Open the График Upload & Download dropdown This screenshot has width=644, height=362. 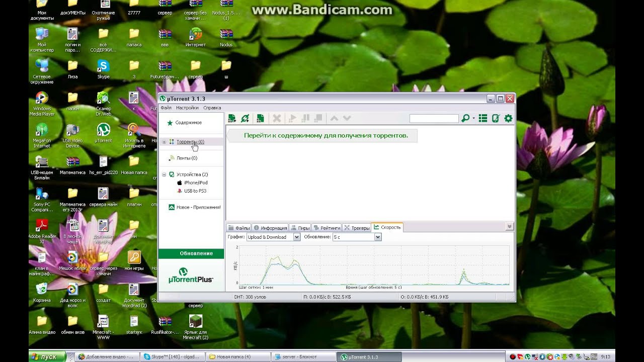coord(273,237)
